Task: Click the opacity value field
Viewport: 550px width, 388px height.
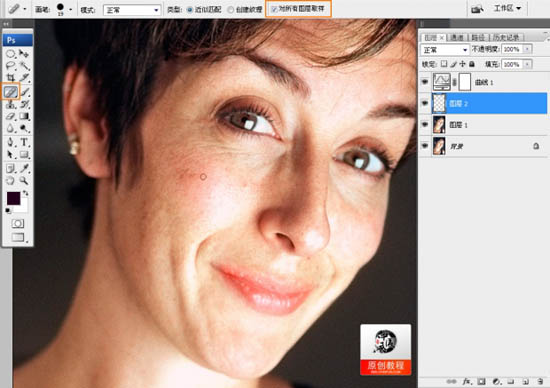Action: (x=512, y=49)
